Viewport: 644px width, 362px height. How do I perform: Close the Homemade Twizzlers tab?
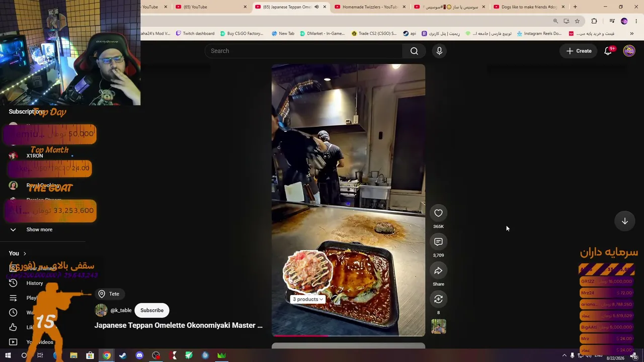(404, 7)
